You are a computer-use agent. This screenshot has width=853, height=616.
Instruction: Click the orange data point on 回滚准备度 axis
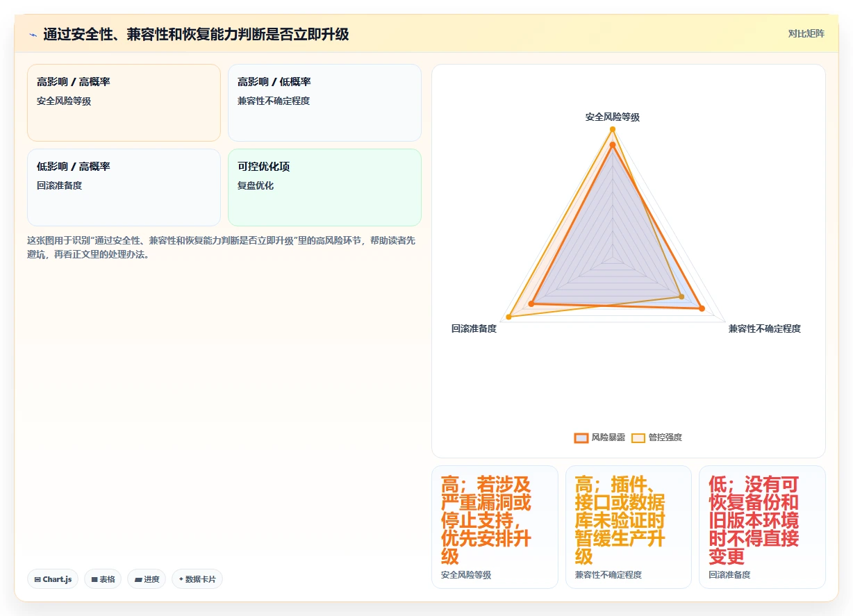[531, 303]
